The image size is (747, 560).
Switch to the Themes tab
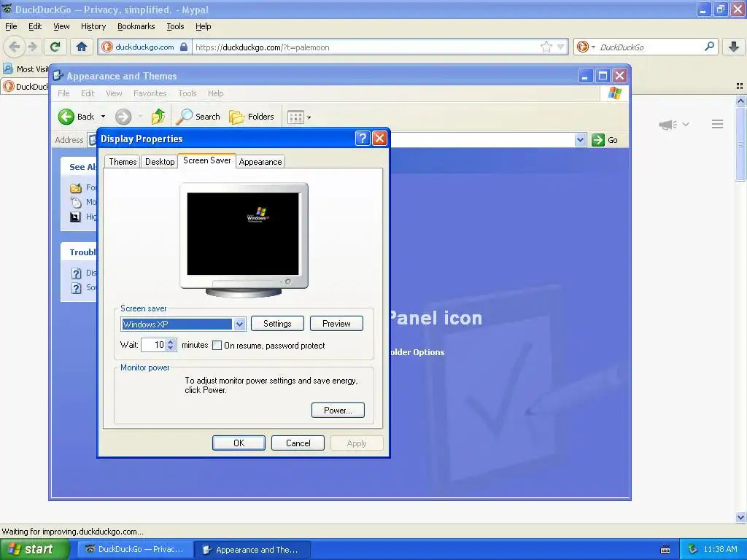[x=123, y=161]
